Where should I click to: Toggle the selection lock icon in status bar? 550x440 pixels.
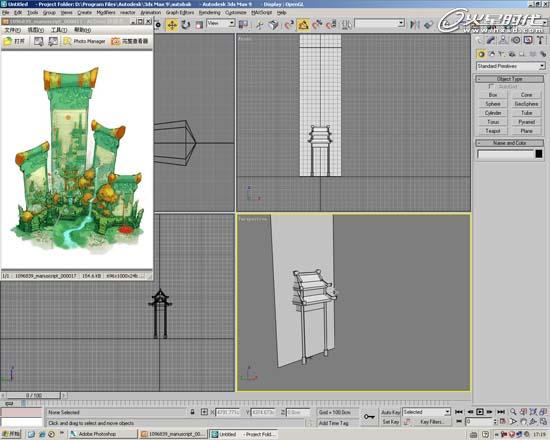[x=192, y=412]
